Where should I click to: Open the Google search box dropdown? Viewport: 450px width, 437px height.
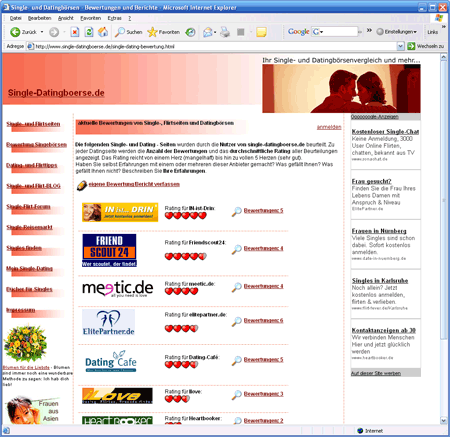pos(321,32)
